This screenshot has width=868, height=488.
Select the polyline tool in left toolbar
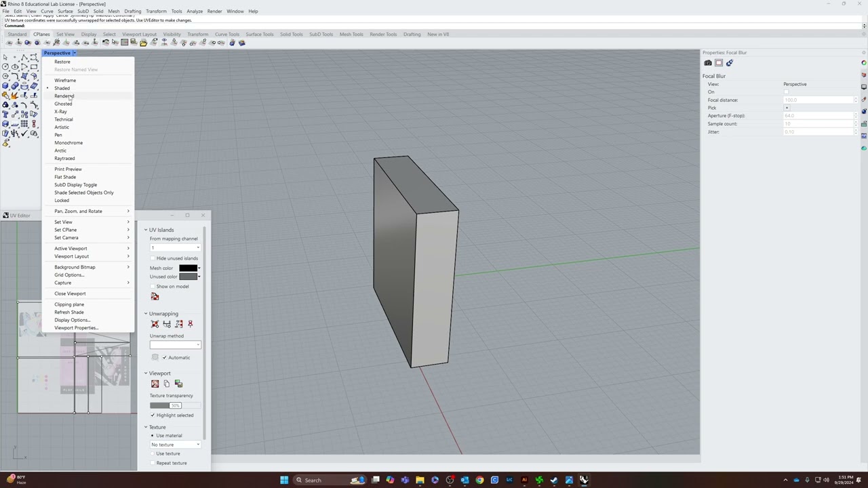tap(24, 58)
